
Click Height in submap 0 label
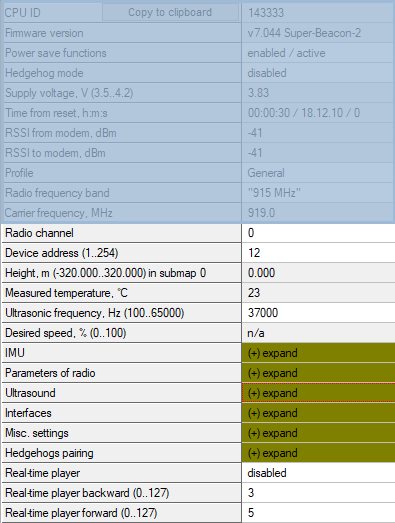[105, 273]
